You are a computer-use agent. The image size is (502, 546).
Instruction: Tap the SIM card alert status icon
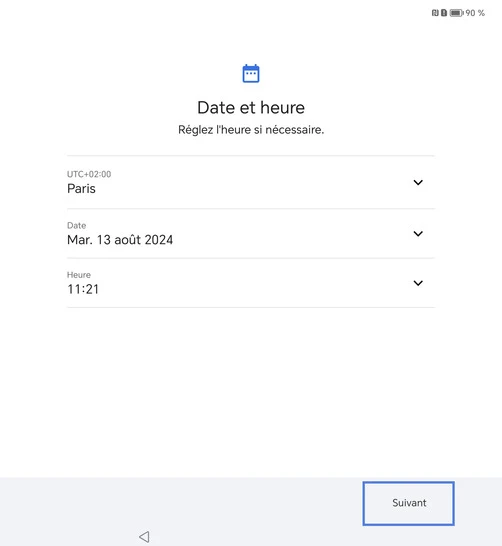(444, 13)
